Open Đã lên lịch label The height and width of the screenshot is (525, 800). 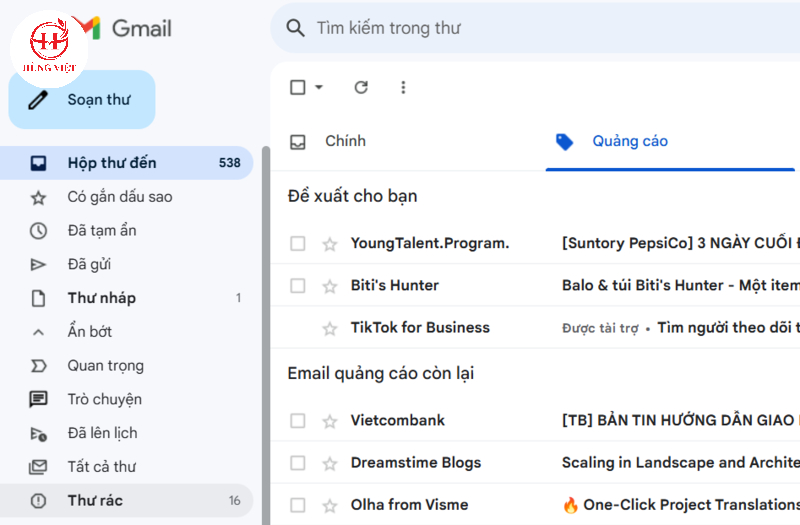point(127,433)
